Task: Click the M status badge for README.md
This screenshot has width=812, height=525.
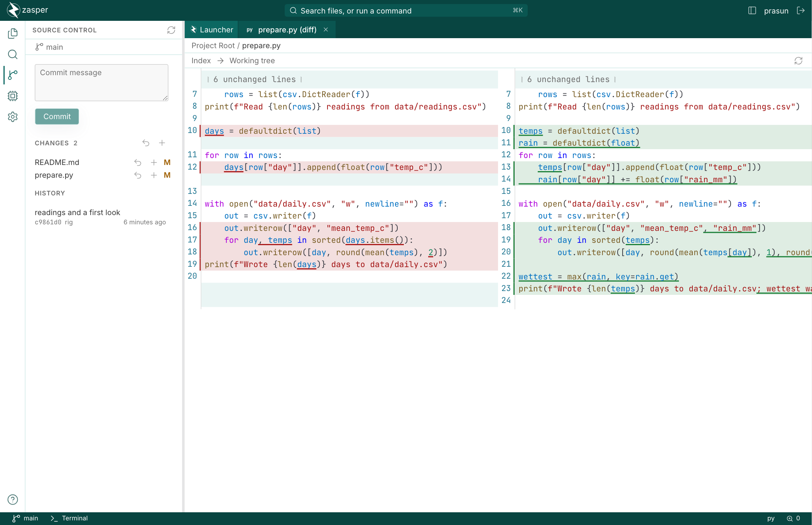Action: 167,162
